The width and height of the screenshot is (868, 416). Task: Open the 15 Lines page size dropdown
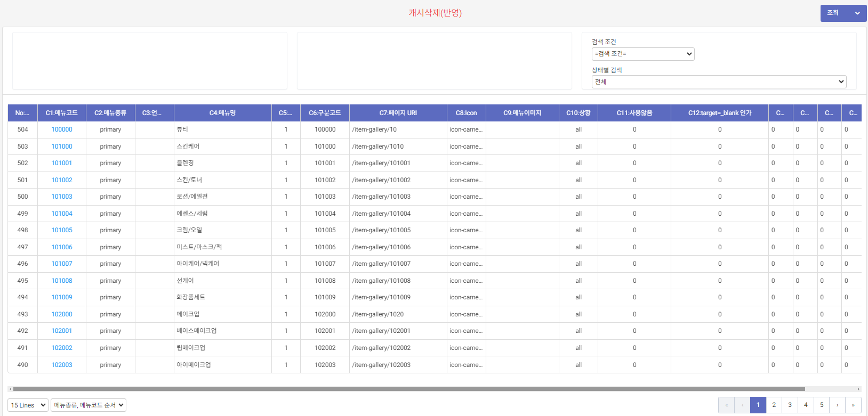click(x=28, y=405)
